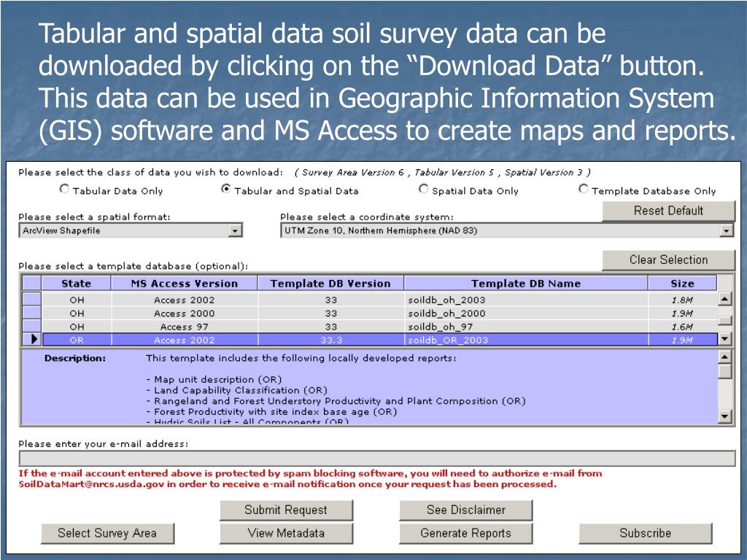Click the Map unit description (OR) line

point(214,379)
